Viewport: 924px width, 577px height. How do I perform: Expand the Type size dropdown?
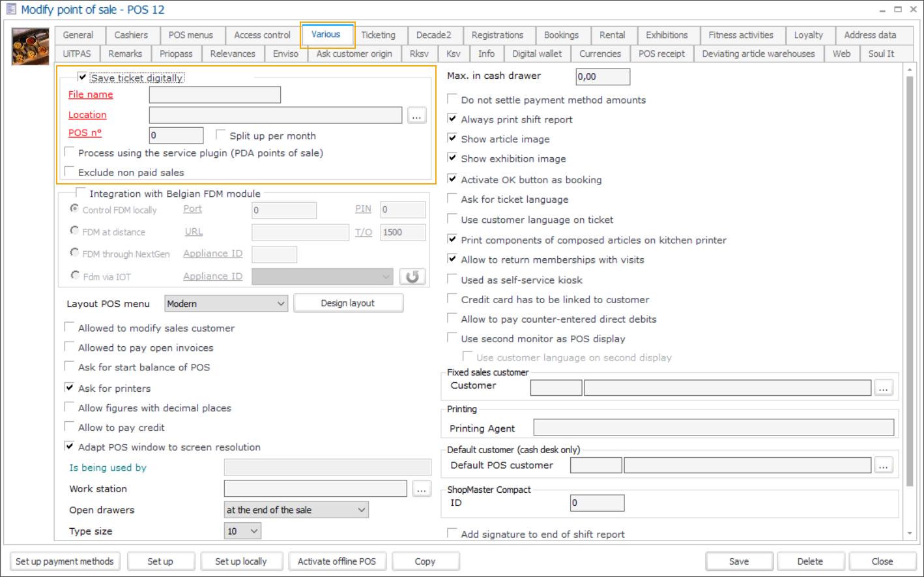click(254, 531)
